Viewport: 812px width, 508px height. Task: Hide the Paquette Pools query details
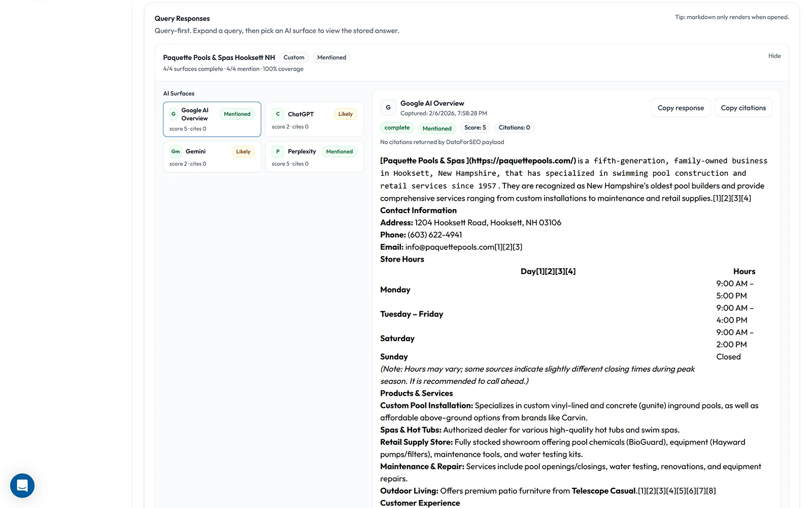tap(774, 56)
